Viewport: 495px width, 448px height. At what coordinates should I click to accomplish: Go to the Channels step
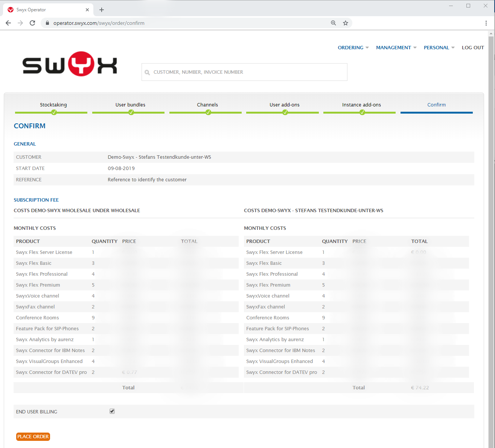pos(207,105)
